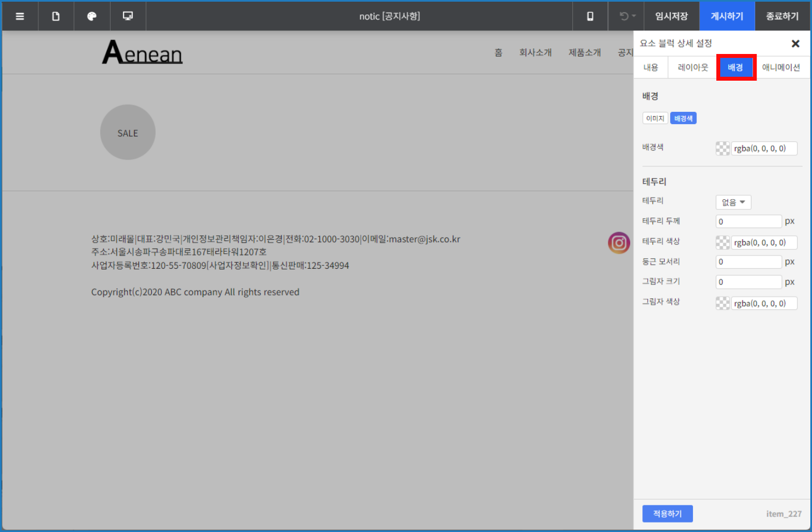Click the 게시하기 publish button
The image size is (812, 532).
click(726, 16)
